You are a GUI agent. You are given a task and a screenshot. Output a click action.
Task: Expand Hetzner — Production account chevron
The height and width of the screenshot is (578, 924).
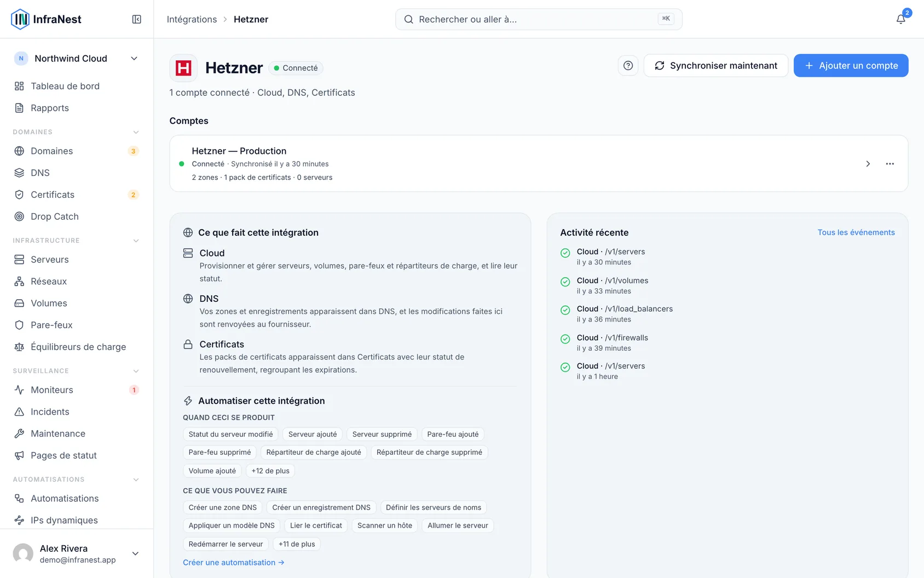(868, 164)
